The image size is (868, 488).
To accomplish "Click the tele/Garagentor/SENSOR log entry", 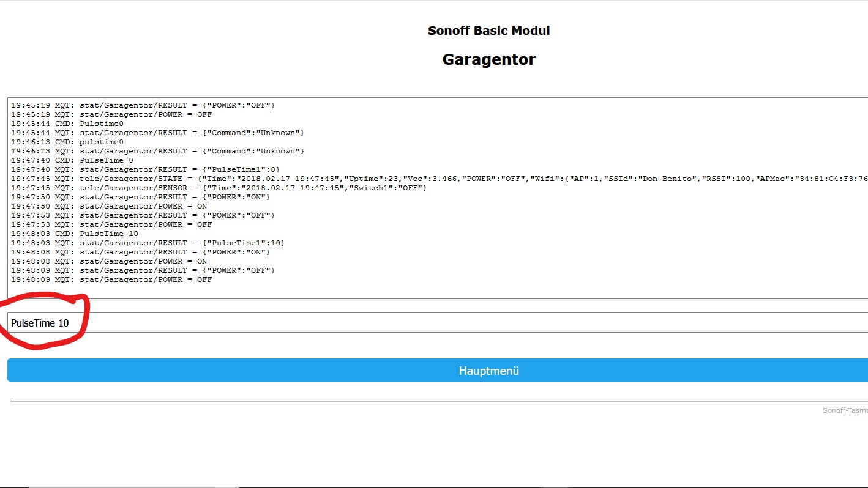I will click(219, 188).
